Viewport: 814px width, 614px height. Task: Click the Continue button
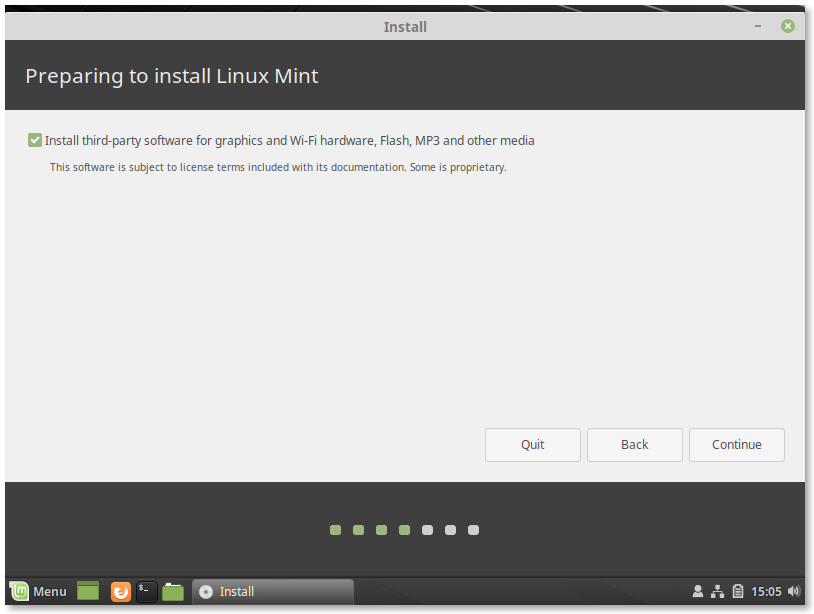(x=736, y=445)
